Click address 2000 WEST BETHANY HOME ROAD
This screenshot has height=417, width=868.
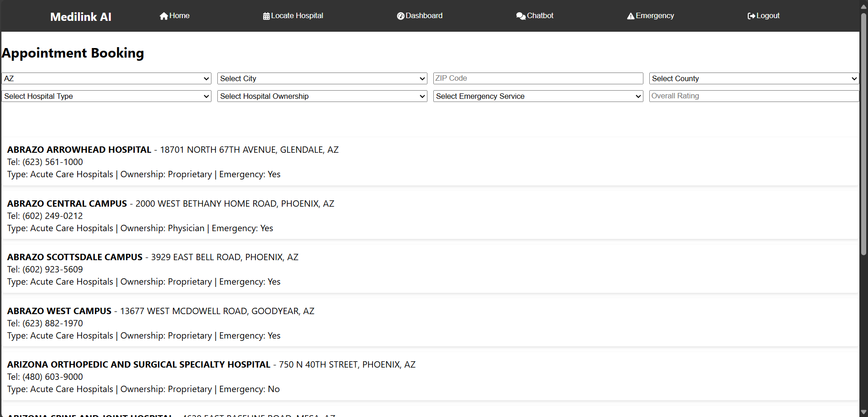pyautogui.click(x=206, y=204)
